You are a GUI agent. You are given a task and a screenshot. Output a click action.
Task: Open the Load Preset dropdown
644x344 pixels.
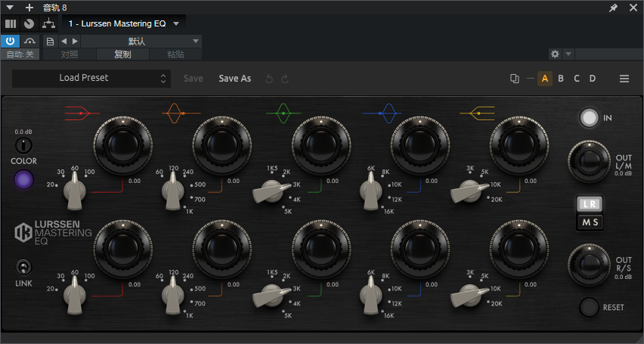point(91,78)
